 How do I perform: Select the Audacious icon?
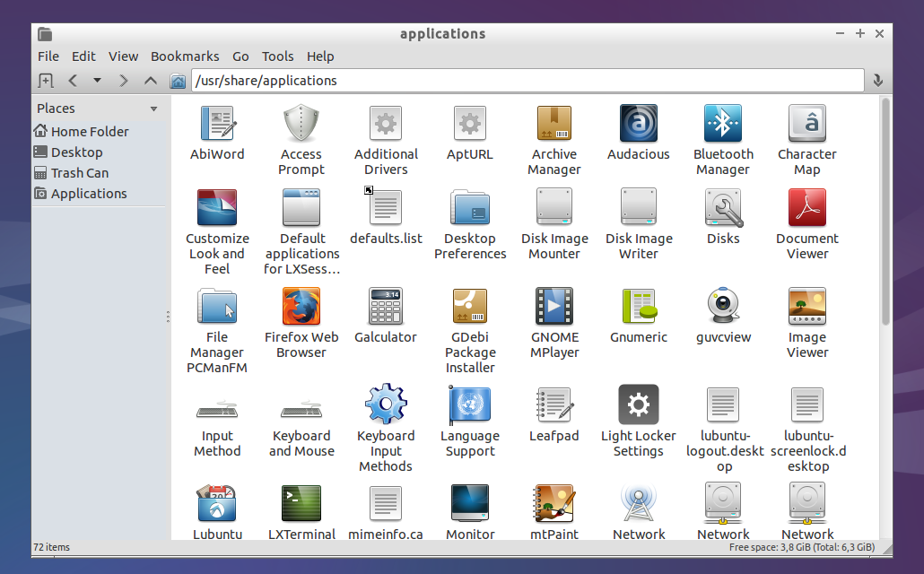639,123
